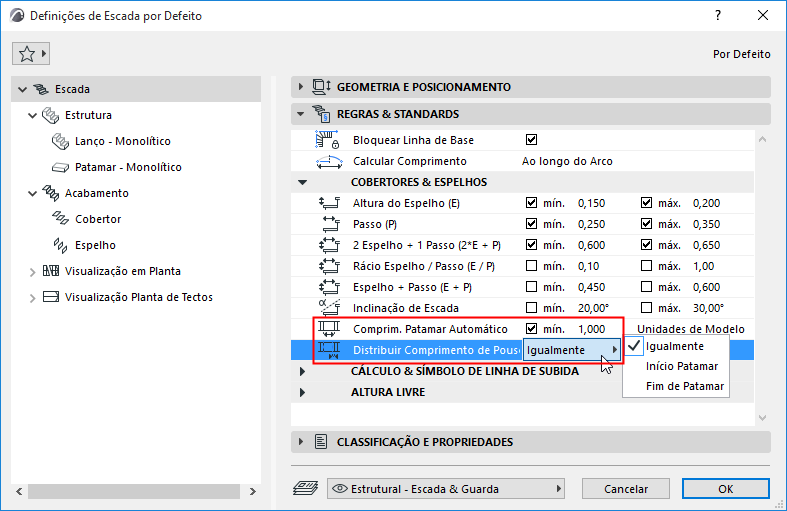This screenshot has height=511, width=787.
Task: Enable Espelho + Passo máx. checkbox
Action: pos(646,287)
